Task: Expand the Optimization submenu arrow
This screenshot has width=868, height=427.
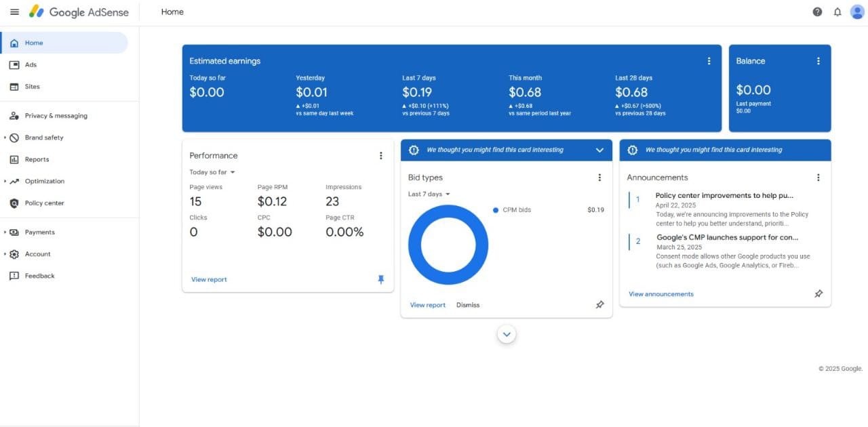Action: click(x=5, y=181)
